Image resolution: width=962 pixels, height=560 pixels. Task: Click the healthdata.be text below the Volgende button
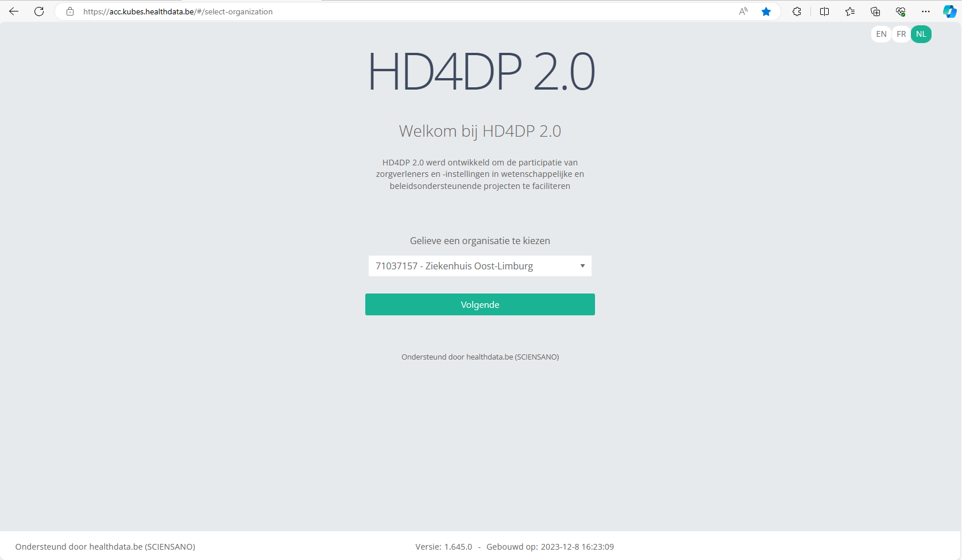[489, 357]
